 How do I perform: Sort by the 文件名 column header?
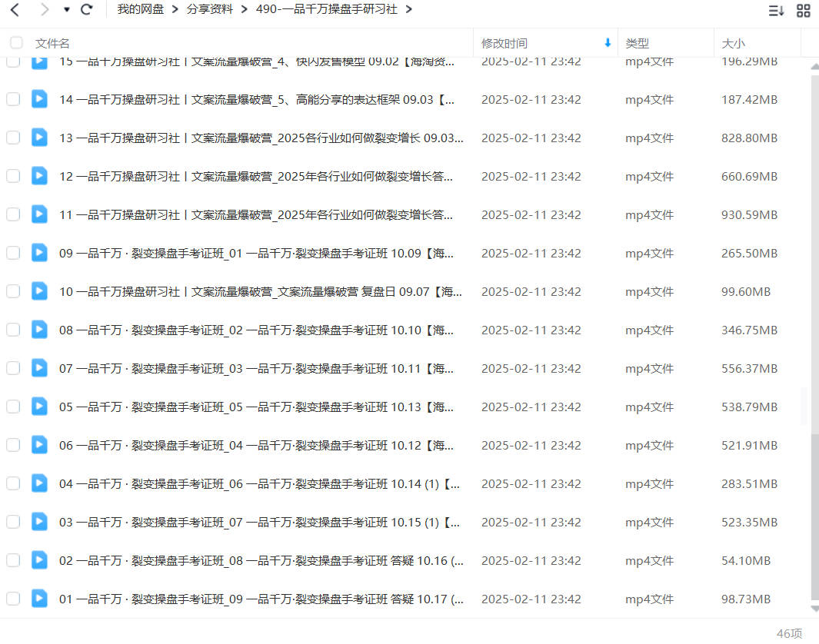click(x=52, y=43)
